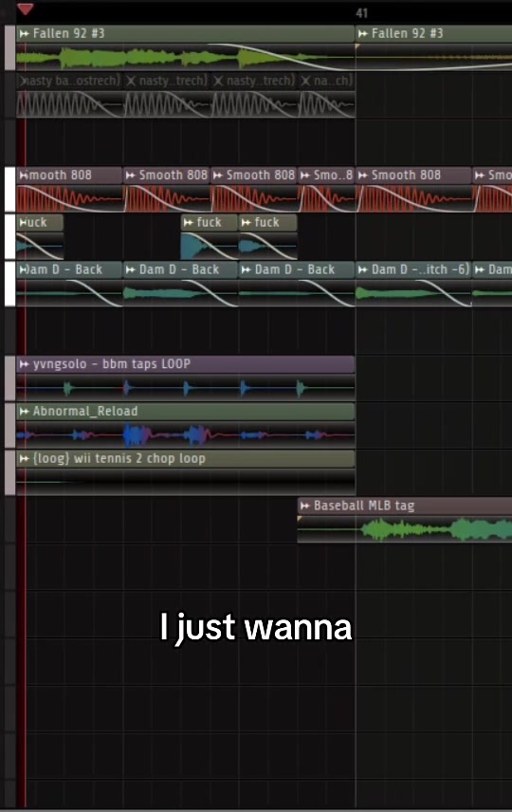Open clip icon of Fallen 92 #3 ending at bar 41
Image resolution: width=512 pixels, height=812 pixels.
coord(24,33)
